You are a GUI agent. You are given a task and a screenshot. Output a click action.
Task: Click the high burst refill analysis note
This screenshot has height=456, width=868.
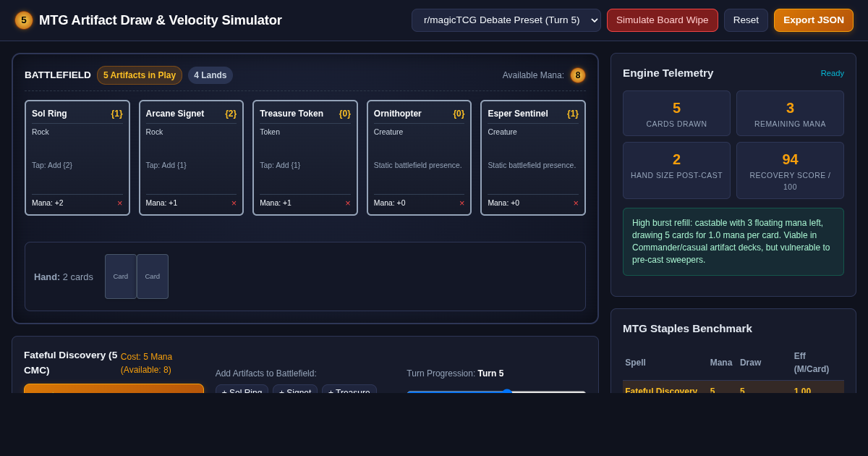[x=733, y=242]
